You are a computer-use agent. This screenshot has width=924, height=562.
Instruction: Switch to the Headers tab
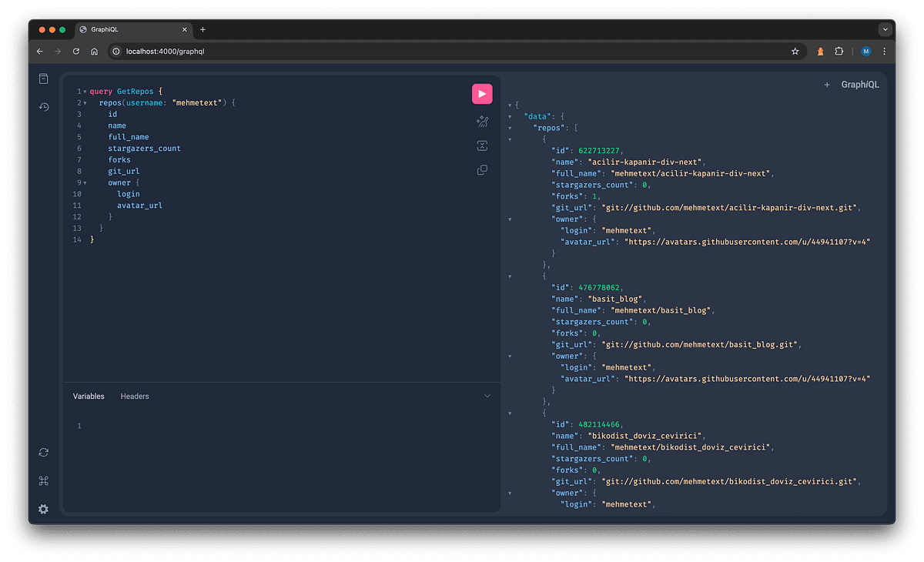click(x=135, y=396)
